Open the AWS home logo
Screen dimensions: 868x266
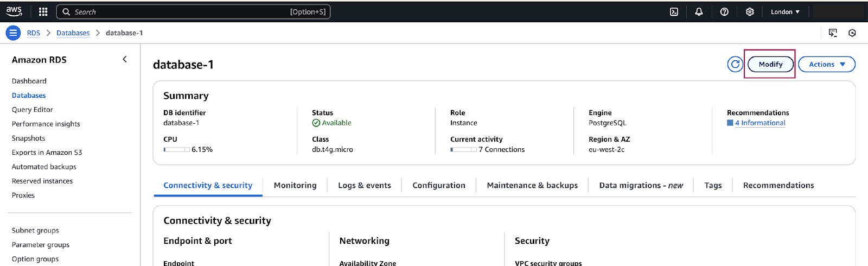click(x=14, y=11)
